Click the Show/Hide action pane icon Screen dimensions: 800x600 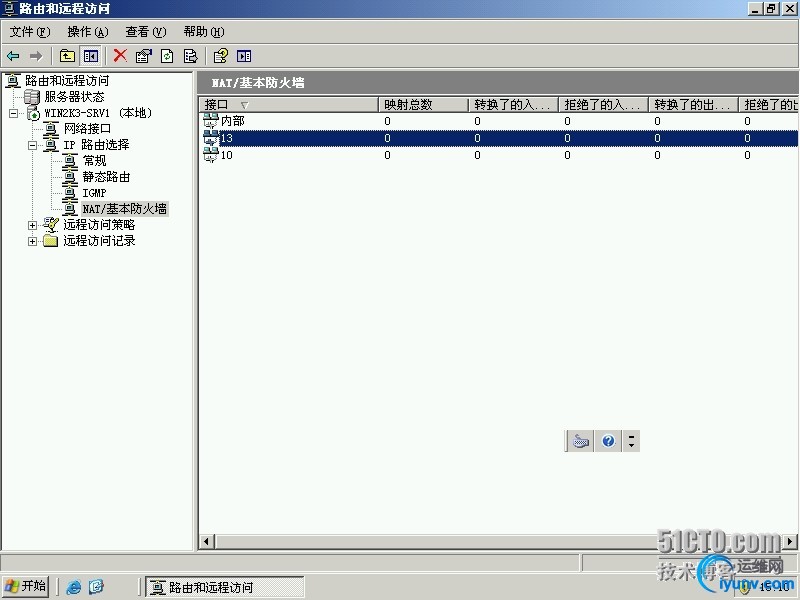[x=244, y=56]
